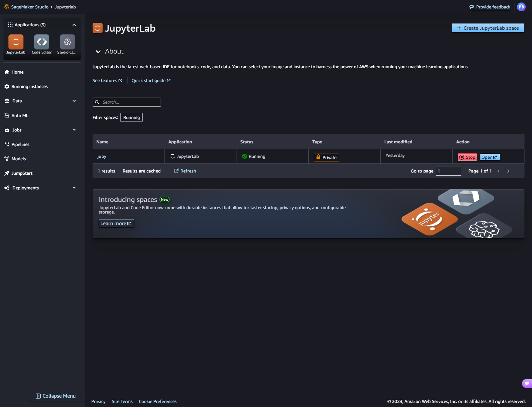Click the search magnifier icon
This screenshot has width=532, height=407.
pos(97,102)
